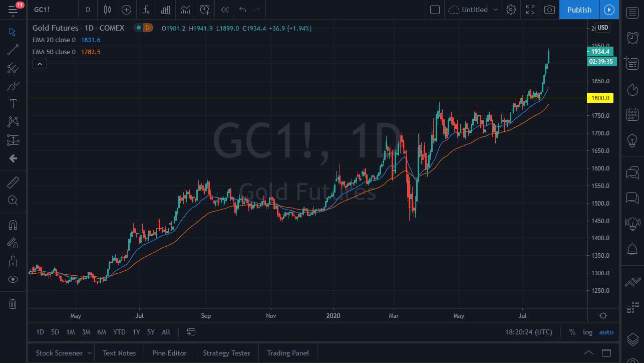Image resolution: width=644 pixels, height=363 pixels.
Task: Click the GC1! symbol search box
Action: pos(53,10)
